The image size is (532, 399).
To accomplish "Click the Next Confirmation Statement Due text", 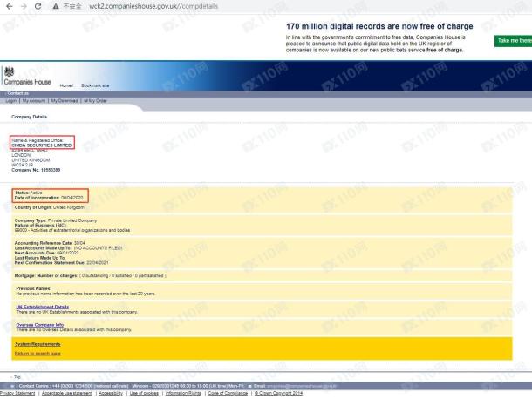I will (61, 263).
